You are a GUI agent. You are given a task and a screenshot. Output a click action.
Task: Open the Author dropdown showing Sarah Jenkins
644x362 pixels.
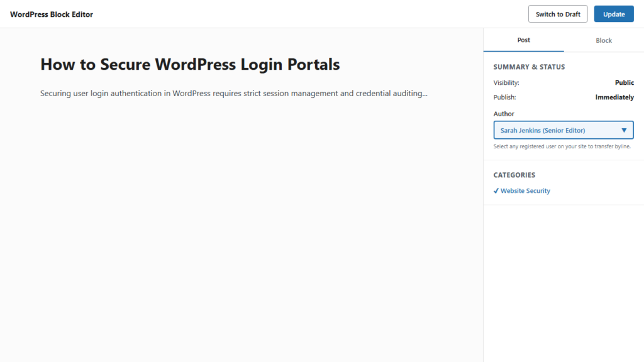(x=563, y=130)
